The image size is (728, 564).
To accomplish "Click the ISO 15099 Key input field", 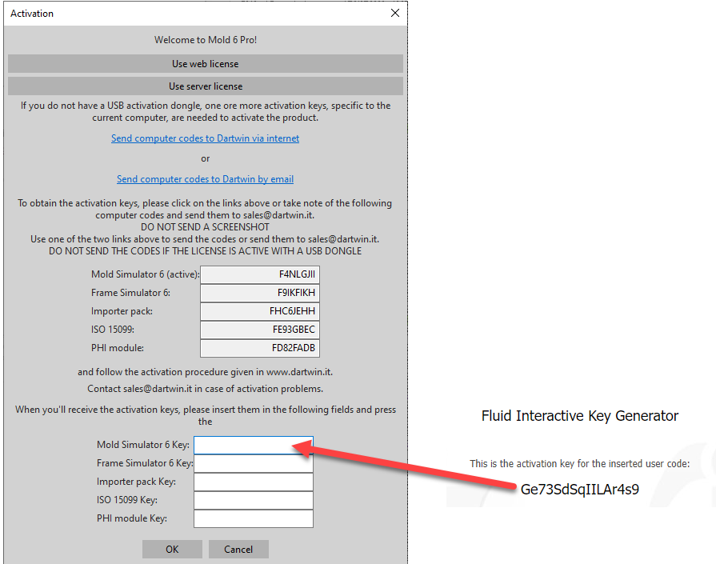I will 253,500.
